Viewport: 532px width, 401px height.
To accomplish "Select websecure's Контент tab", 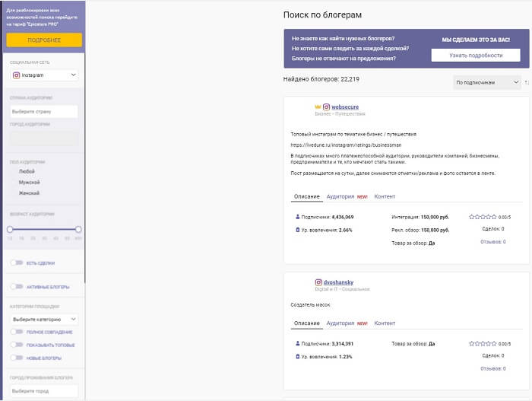I will (x=385, y=196).
